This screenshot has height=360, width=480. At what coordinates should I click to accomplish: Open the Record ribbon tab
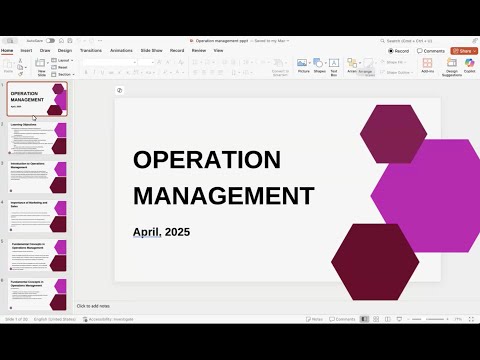pos(177,51)
